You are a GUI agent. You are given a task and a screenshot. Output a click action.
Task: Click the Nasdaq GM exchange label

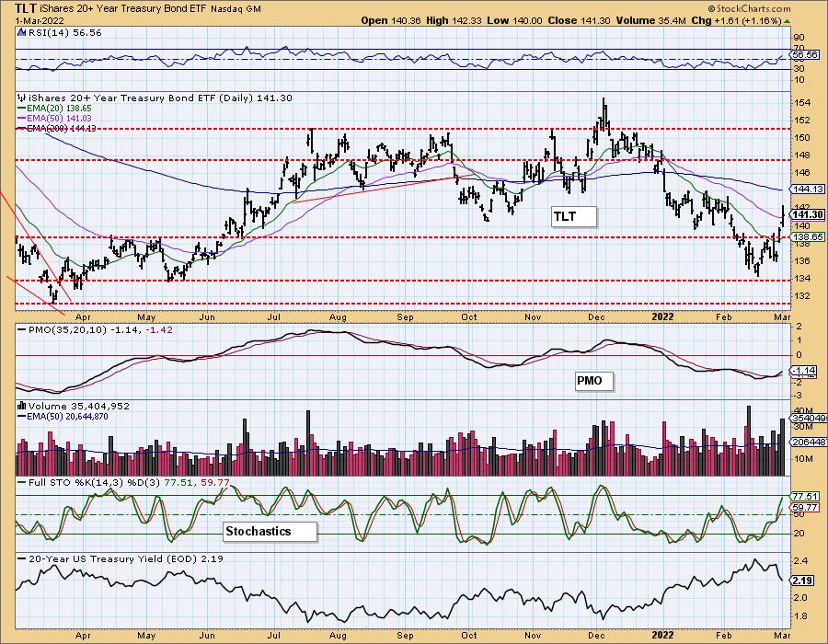[x=236, y=9]
